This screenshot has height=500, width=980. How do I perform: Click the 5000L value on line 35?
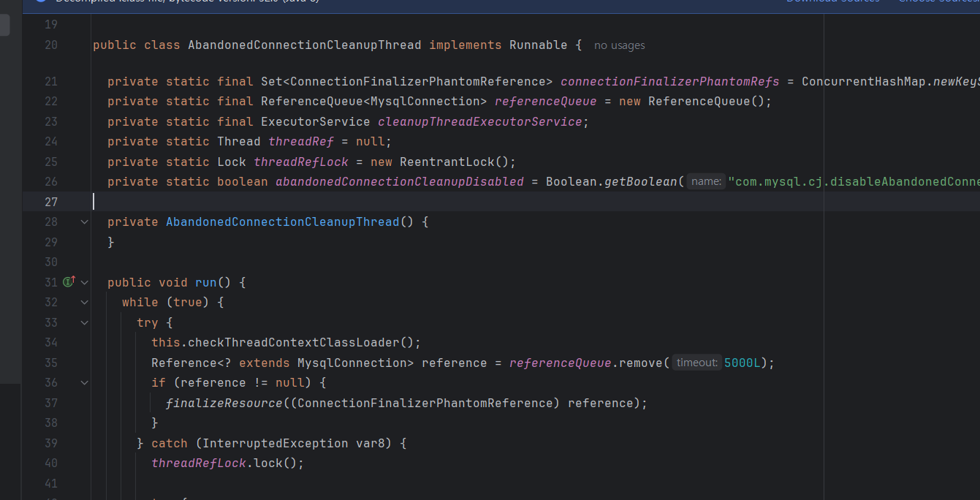[742, 363]
